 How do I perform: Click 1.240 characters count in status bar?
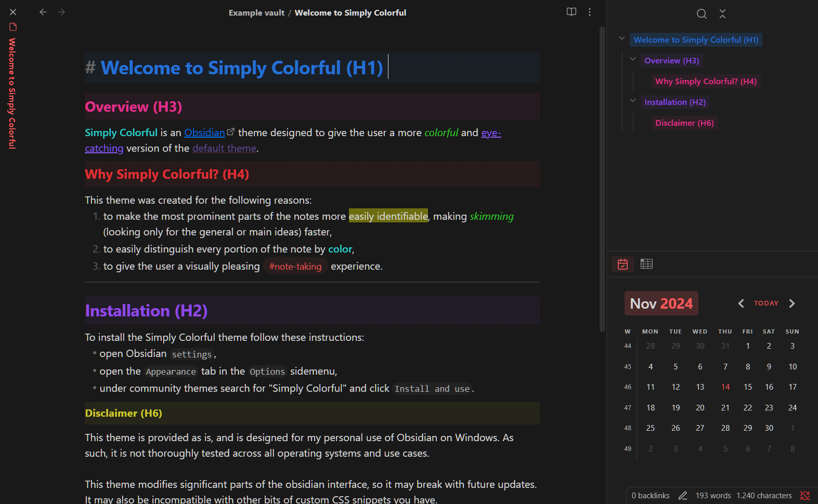(764, 496)
